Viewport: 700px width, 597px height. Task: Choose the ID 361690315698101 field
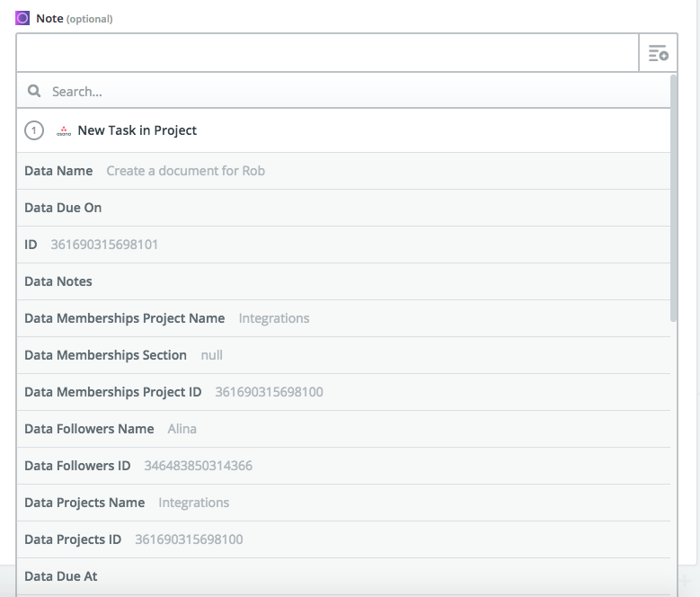tap(344, 245)
